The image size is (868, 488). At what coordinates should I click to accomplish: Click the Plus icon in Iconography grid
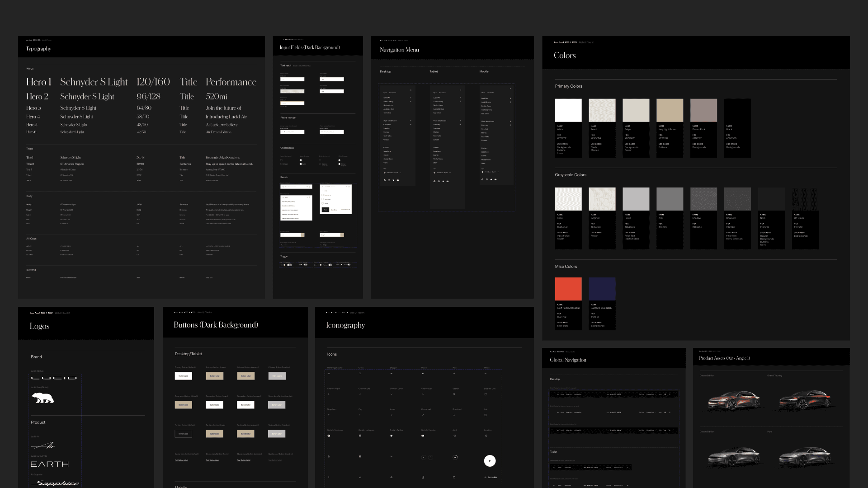[454, 374]
